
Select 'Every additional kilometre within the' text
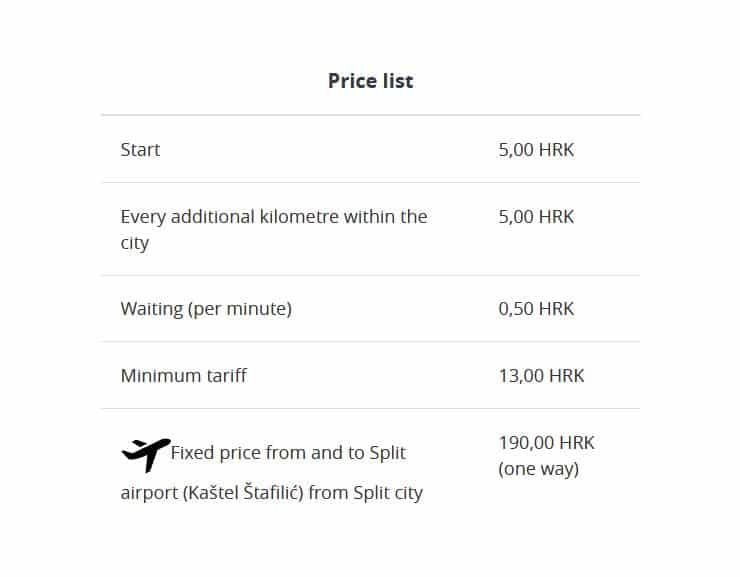(x=274, y=217)
